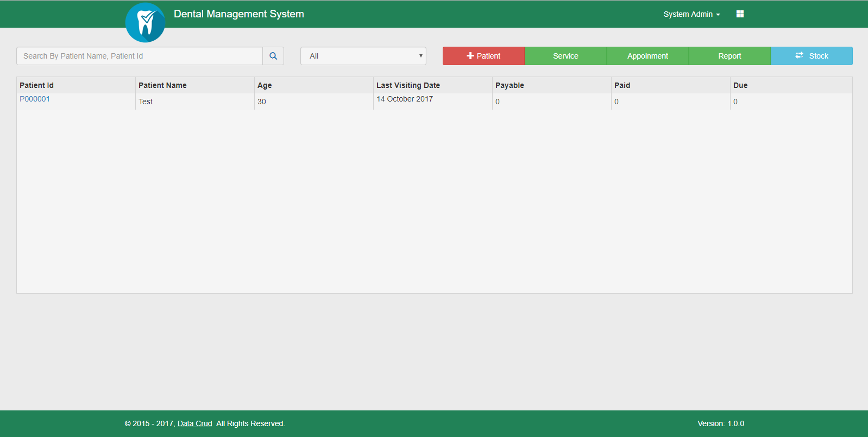Follow the Data Crud footer link

(x=194, y=423)
